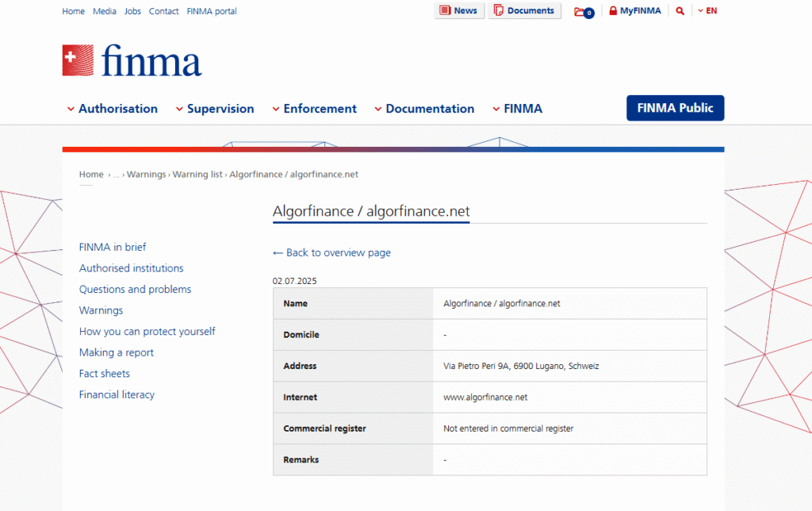Click Warning list in the breadcrumb
The image size is (812, 511).
pos(197,174)
